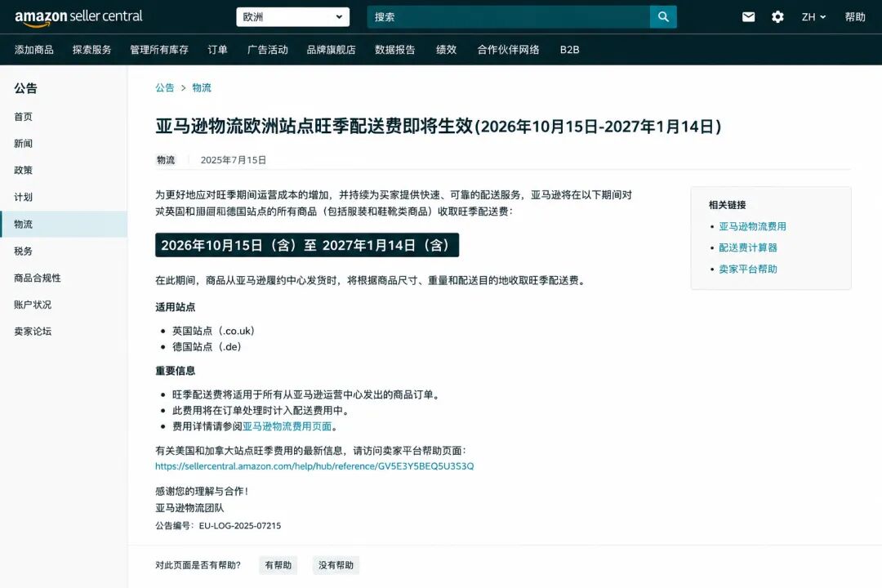
Task: Click into the 搜索 input field
Action: 509,17
